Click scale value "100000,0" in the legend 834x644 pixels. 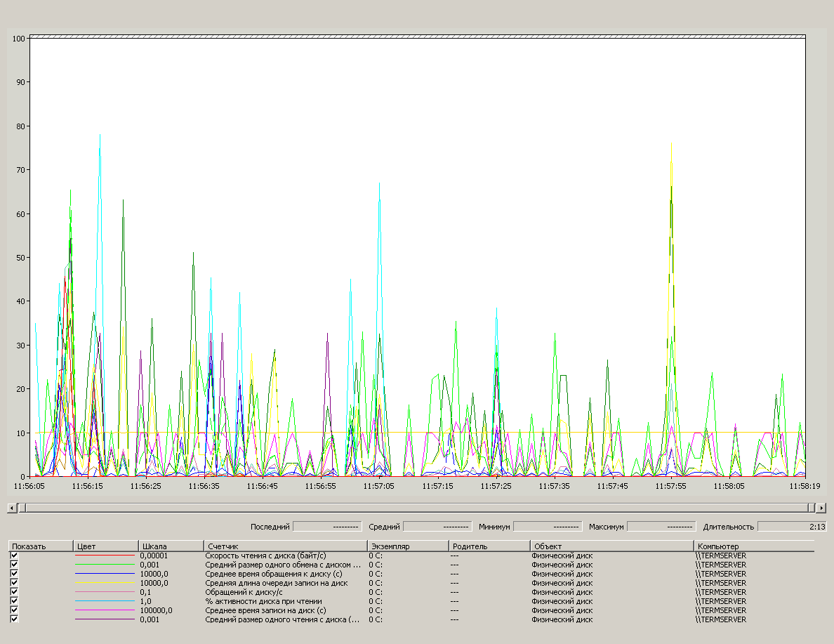pos(156,610)
